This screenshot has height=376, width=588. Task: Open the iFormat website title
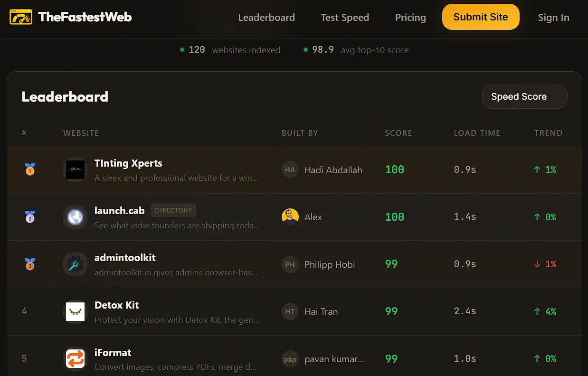click(113, 353)
